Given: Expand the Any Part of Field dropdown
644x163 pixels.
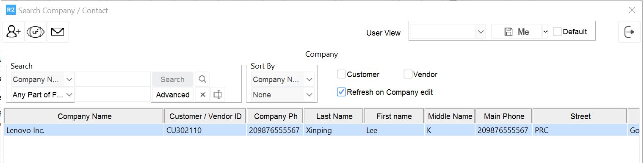Looking at the screenshot, I should pyautogui.click(x=43, y=95).
